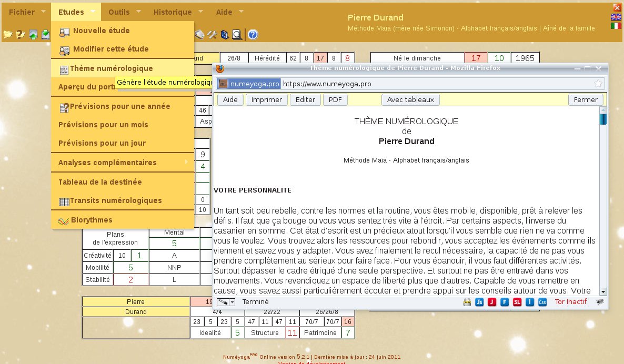
Task: Switch language with the UK flag
Action: pos(616,17)
